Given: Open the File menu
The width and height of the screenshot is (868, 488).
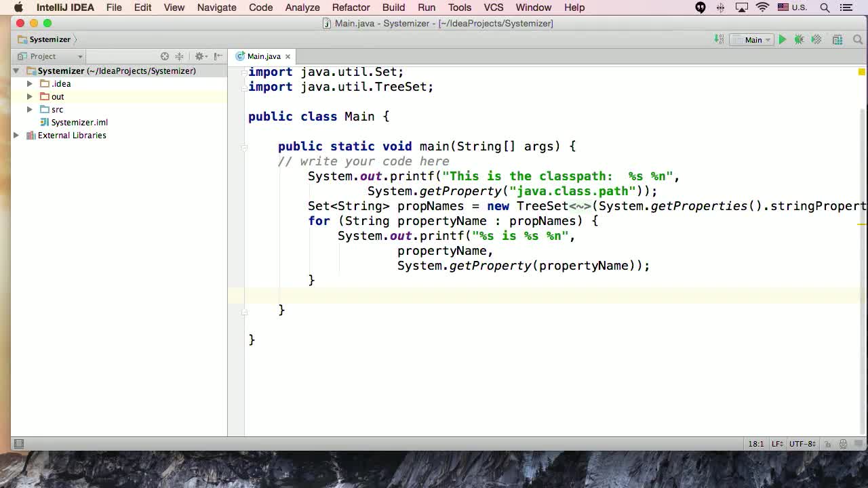Looking at the screenshot, I should (x=114, y=7).
